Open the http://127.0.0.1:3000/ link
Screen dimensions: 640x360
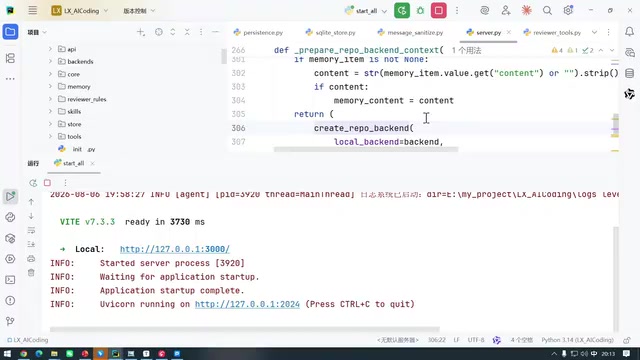[x=175, y=249]
